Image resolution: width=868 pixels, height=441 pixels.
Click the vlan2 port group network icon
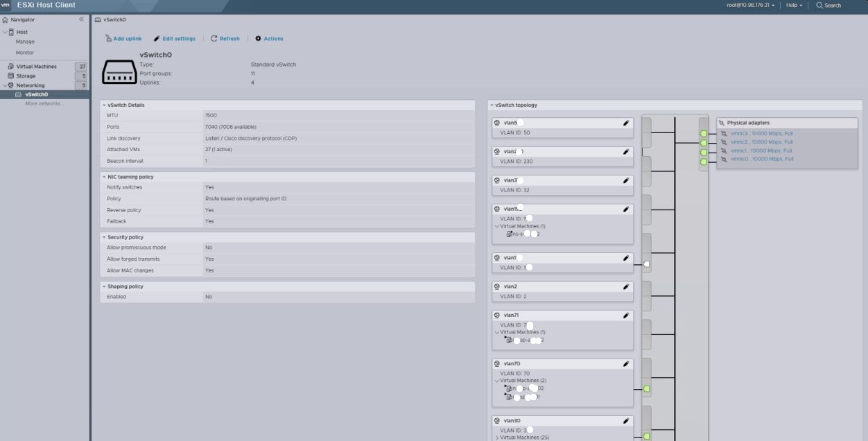pos(497,286)
